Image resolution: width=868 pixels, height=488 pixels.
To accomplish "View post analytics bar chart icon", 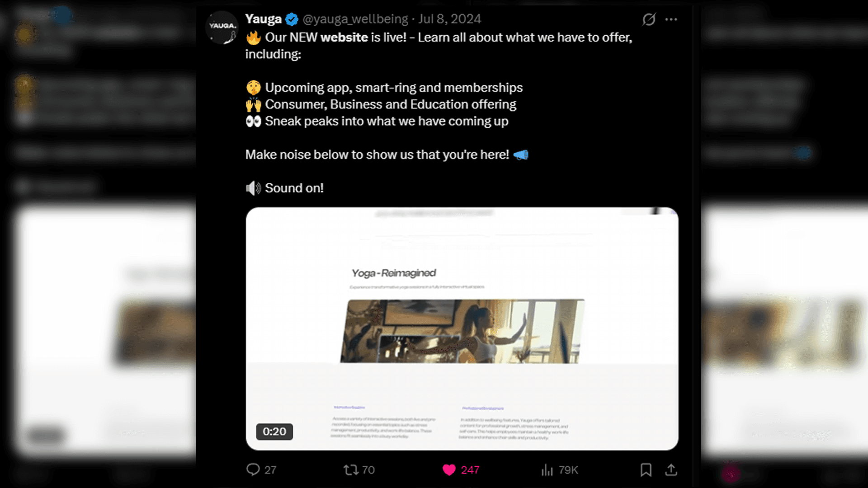I will tap(547, 470).
